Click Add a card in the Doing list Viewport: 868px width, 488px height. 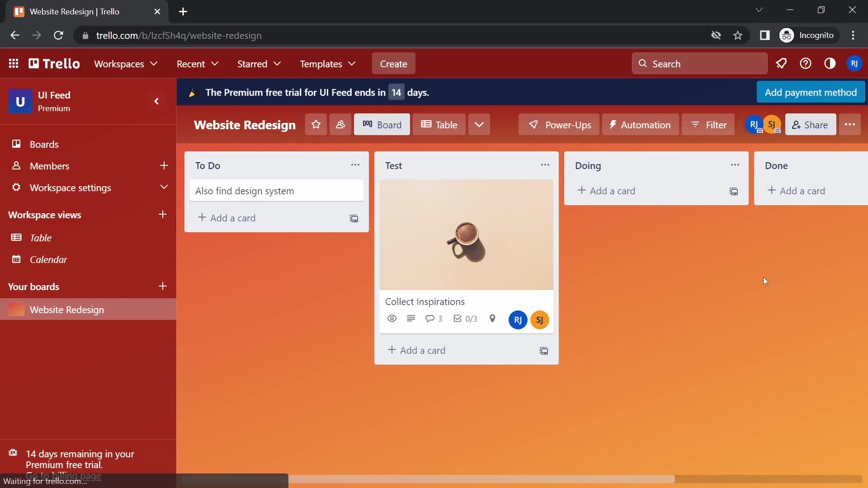click(606, 191)
